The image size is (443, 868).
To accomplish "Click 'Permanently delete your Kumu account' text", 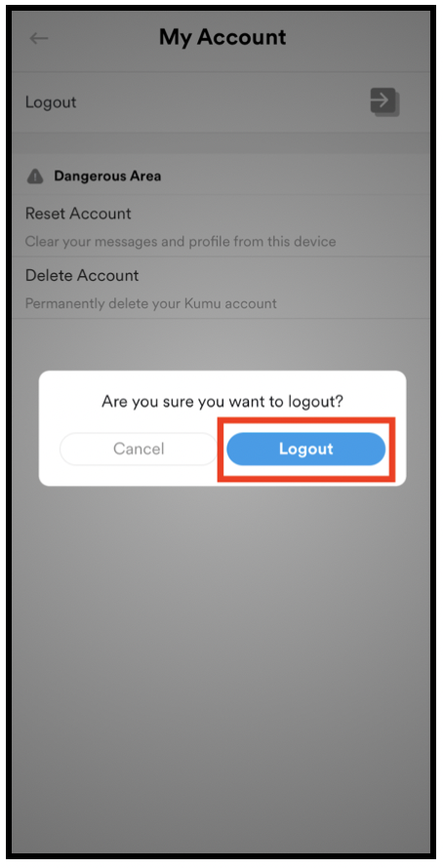I will click(150, 303).
